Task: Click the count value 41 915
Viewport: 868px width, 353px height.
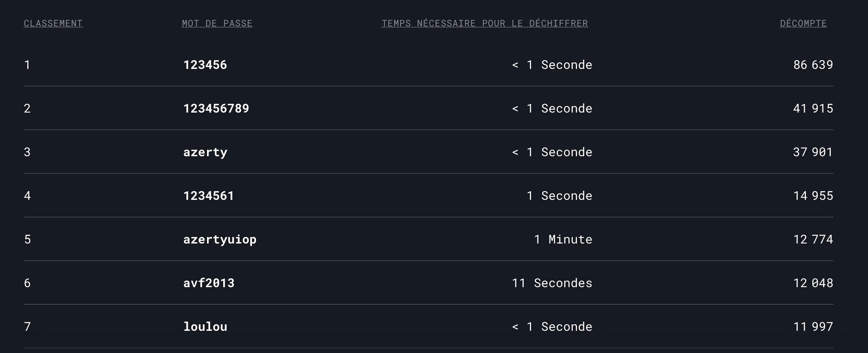Action: pyautogui.click(x=813, y=108)
